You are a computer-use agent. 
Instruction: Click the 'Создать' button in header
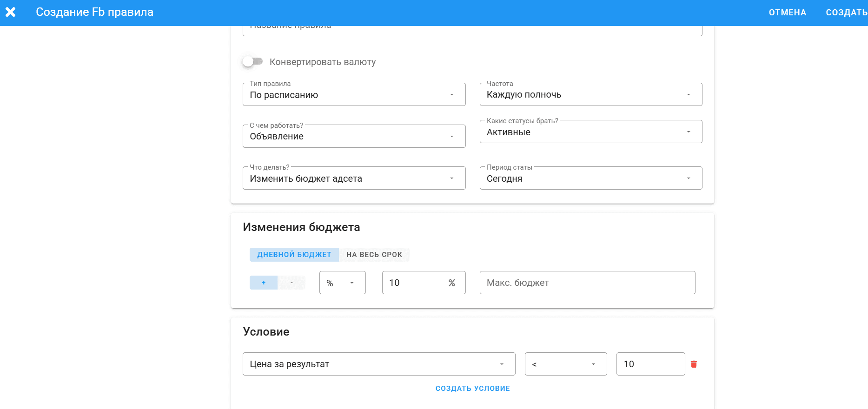pyautogui.click(x=846, y=13)
